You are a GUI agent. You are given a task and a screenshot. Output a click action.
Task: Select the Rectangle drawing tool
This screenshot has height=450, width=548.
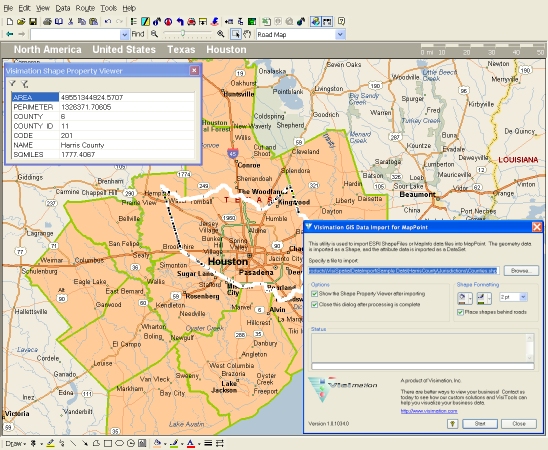click(x=108, y=443)
